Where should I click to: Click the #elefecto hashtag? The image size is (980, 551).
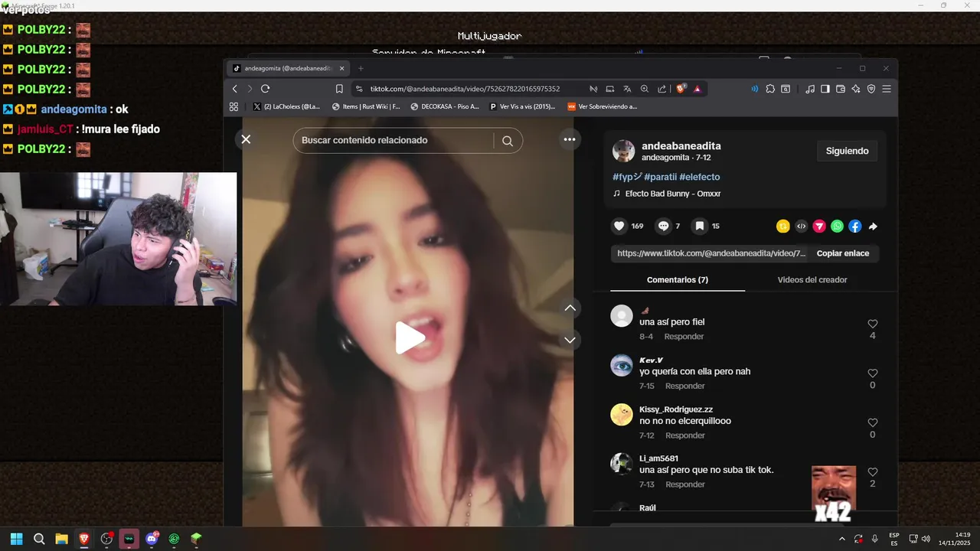tap(699, 177)
